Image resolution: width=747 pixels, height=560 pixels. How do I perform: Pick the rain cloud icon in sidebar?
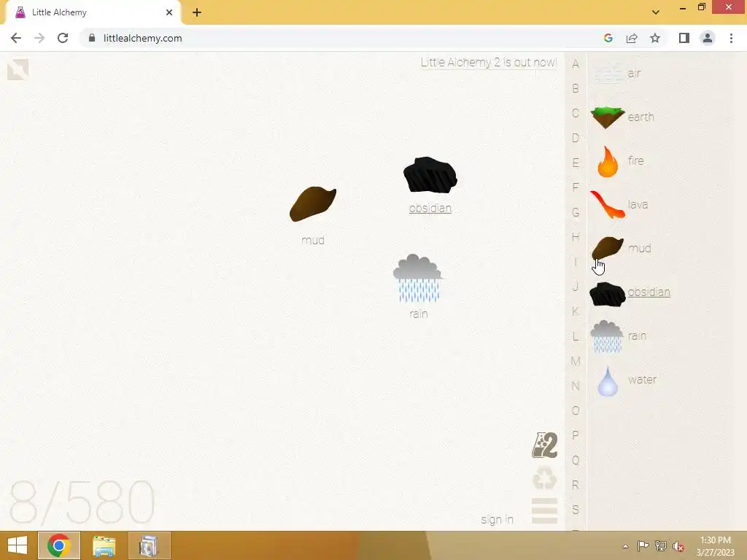[607, 336]
